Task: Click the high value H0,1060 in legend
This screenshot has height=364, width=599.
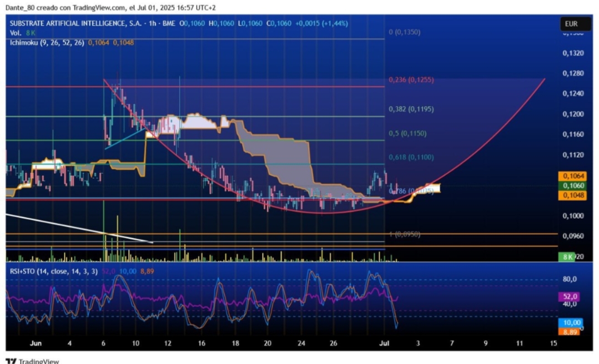Action: (x=221, y=23)
